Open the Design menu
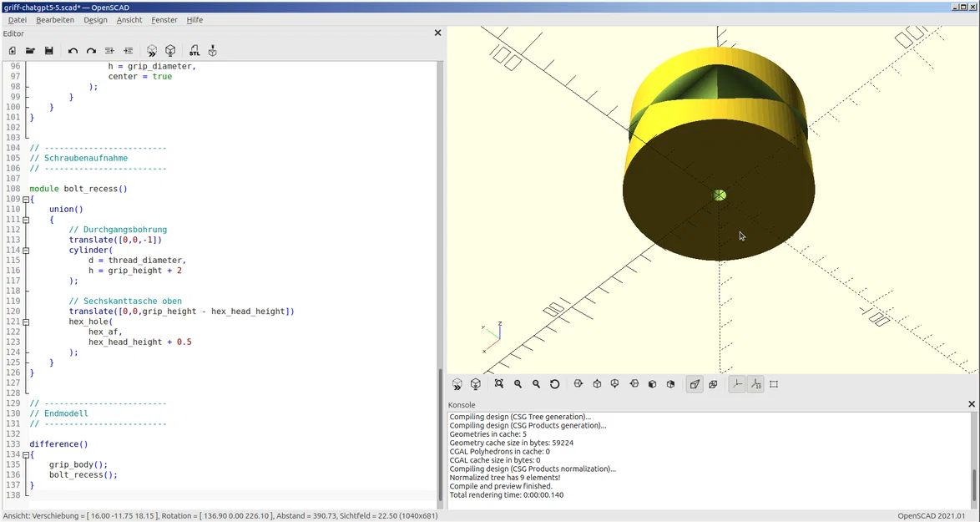The width and height of the screenshot is (980, 522). point(96,20)
